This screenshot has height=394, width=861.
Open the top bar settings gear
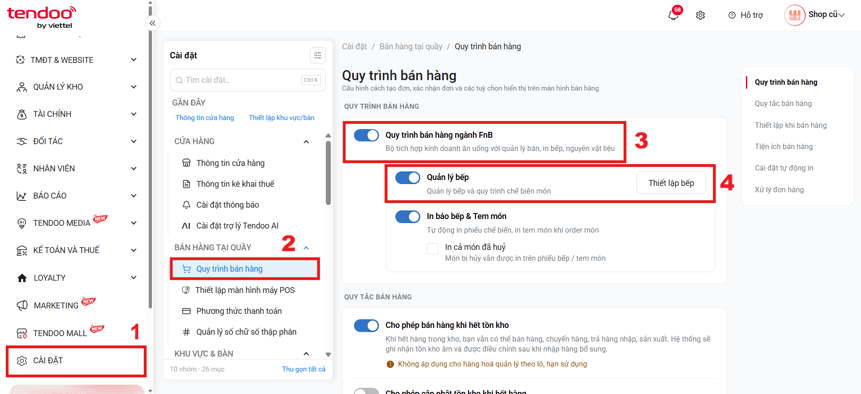tap(700, 15)
